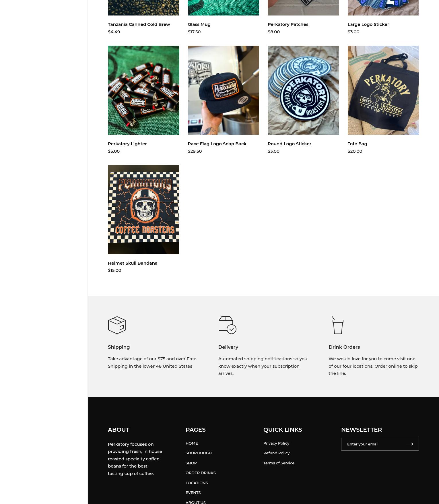View the Round Logo Sticker photo

(x=303, y=90)
